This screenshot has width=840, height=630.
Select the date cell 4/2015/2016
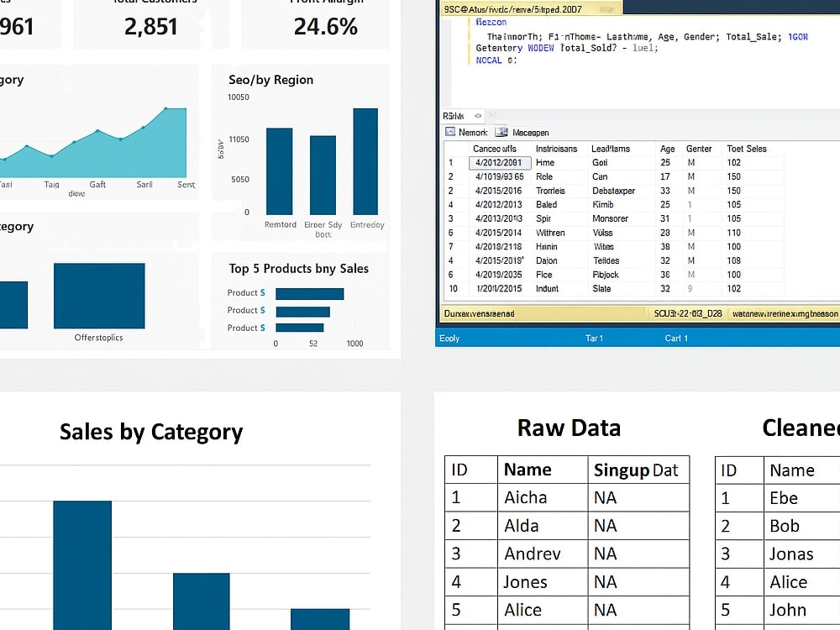[x=498, y=191]
